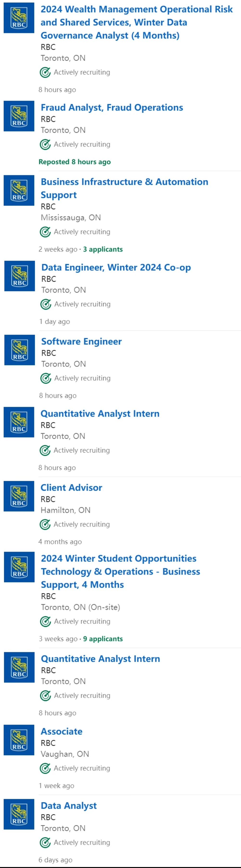Click RBC logo next to Client Advisor
241x868 pixels.
pos(19,496)
